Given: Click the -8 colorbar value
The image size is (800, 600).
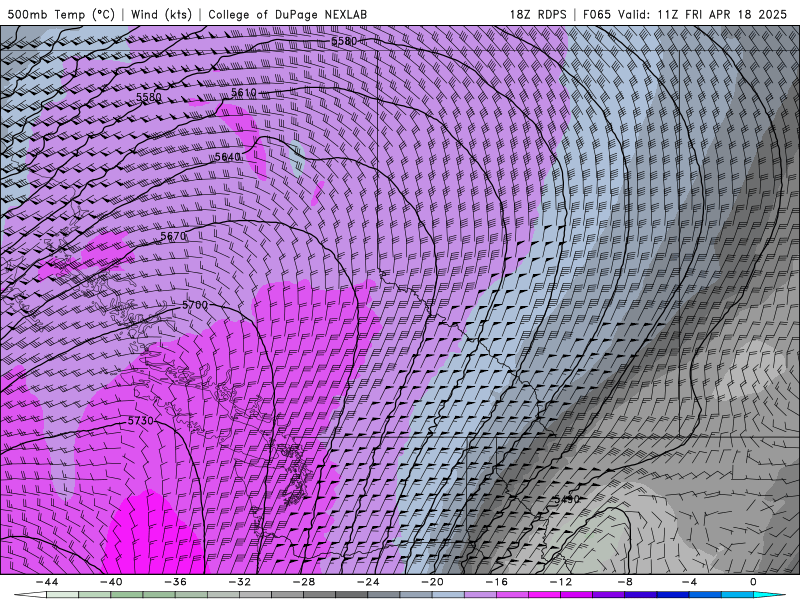Looking at the screenshot, I should pyautogui.click(x=626, y=582).
